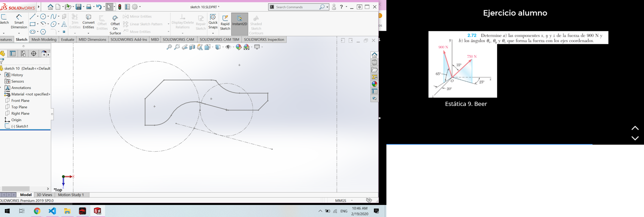Click the Plane sketch icon
The width and height of the screenshot is (644, 217).
[x=64, y=16]
